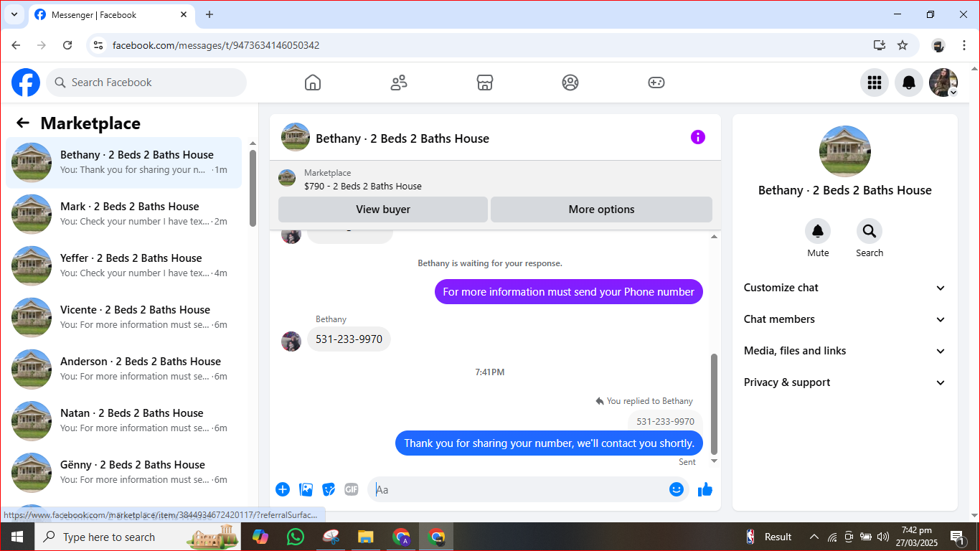Open site information icon in address bar
Viewport: 980px width, 551px height.
[99, 45]
